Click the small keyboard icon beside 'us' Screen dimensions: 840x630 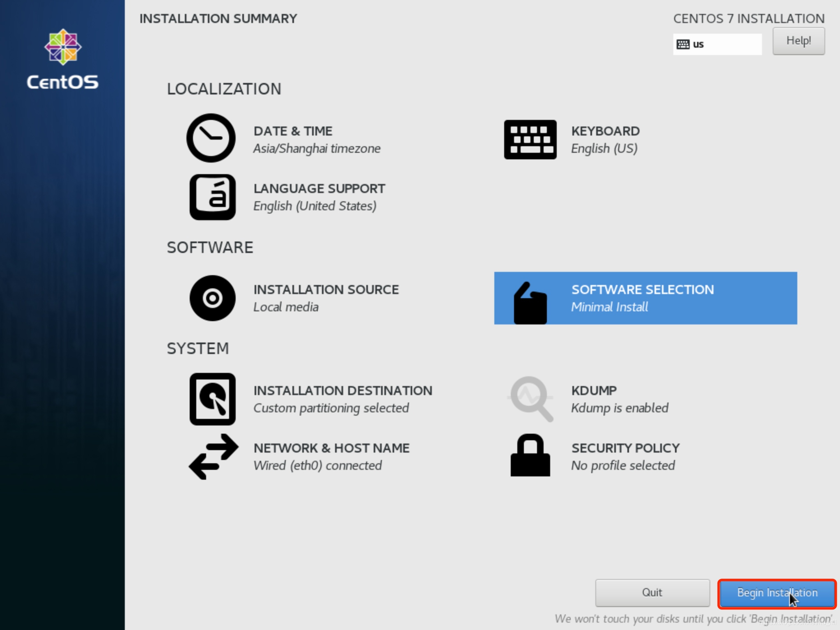coord(683,44)
